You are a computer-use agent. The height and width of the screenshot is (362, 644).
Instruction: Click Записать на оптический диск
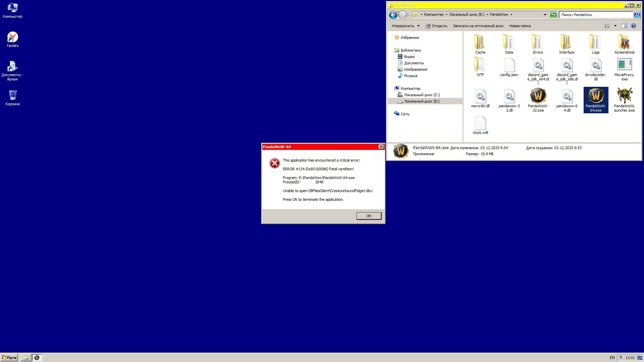coord(478,26)
